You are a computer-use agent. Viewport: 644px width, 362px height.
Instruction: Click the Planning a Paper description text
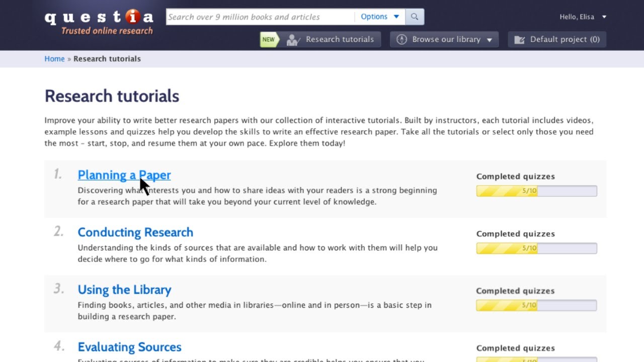click(257, 196)
